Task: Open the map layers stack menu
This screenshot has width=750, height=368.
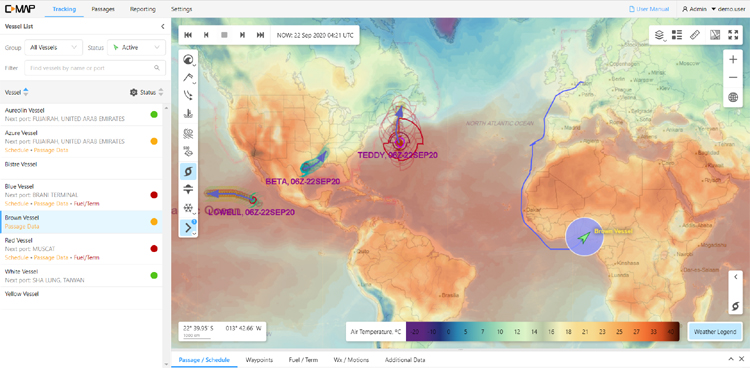Action: point(659,35)
